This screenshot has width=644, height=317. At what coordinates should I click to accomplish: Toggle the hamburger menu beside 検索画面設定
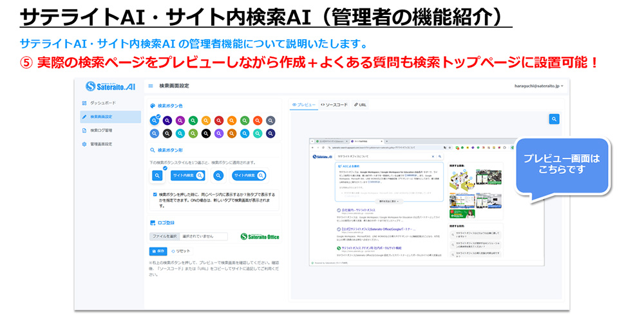tap(151, 86)
